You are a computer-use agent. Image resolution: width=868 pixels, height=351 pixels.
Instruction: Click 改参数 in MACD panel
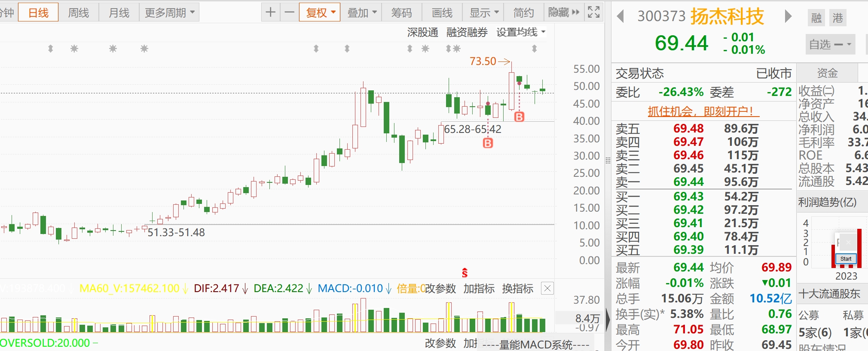point(440,289)
